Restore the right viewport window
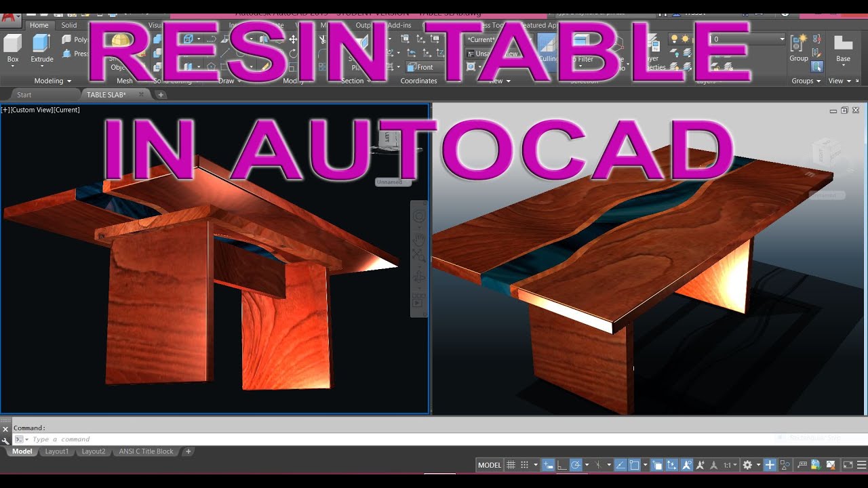 (x=844, y=110)
